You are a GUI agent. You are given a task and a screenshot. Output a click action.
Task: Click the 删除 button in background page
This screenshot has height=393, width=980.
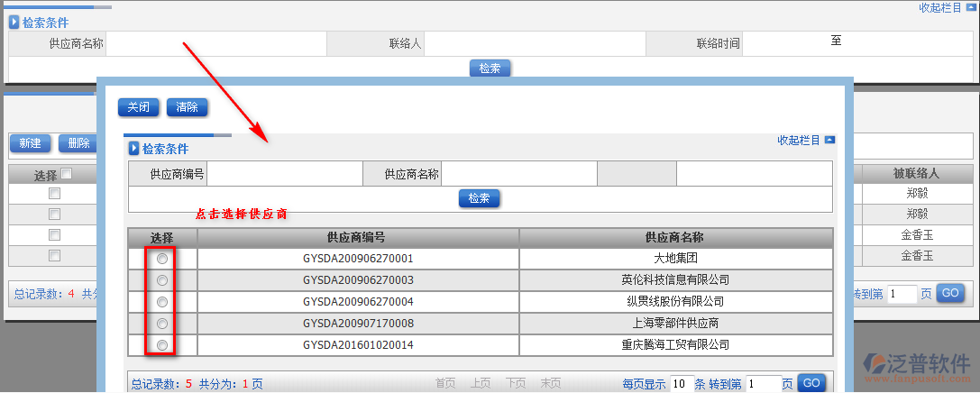pos(78,143)
